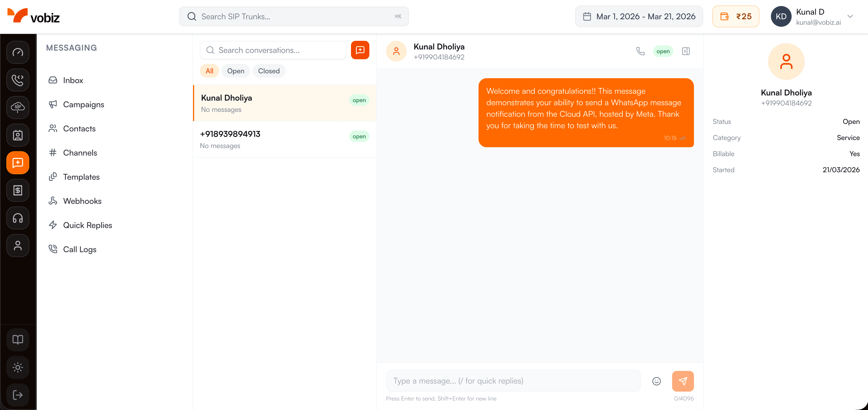The width and height of the screenshot is (868, 410).
Task: Open the SIP trunks cloud icon
Action: point(18,108)
